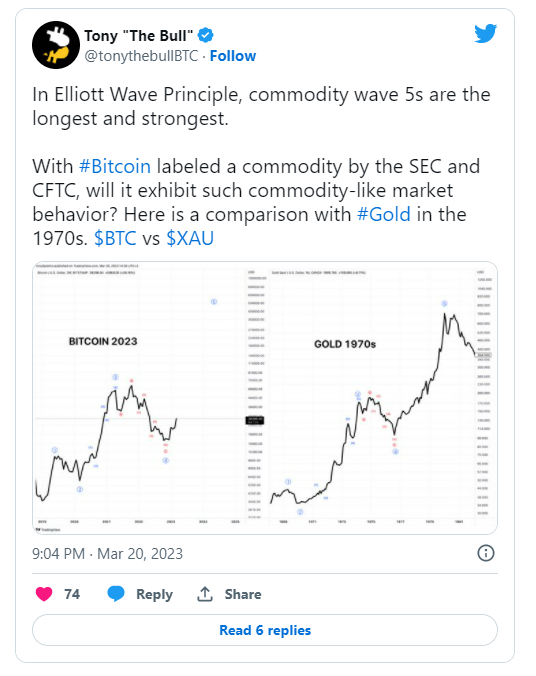Click the Tony "The Bull" display name
This screenshot has height=676, width=536.
click(138, 36)
